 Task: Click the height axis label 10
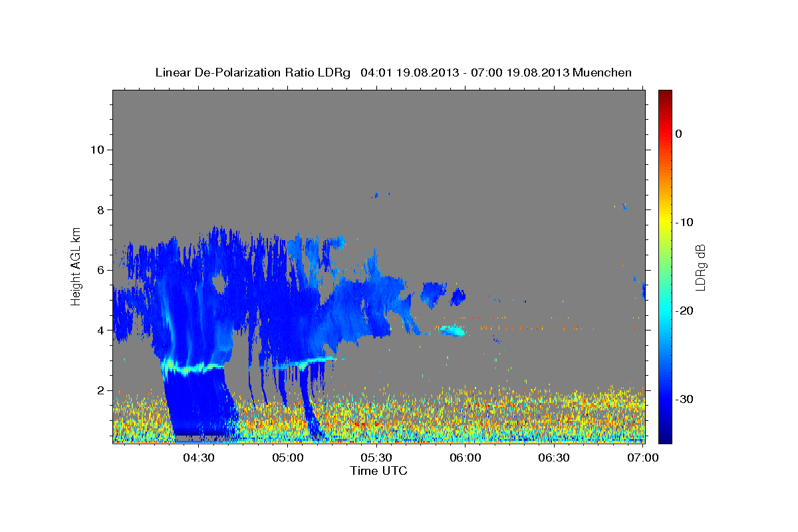click(96, 150)
